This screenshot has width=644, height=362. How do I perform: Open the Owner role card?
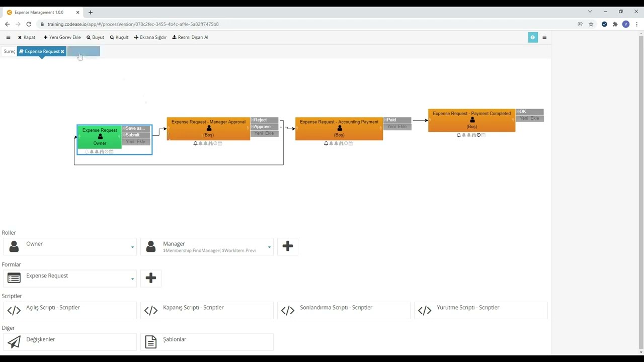click(70, 246)
